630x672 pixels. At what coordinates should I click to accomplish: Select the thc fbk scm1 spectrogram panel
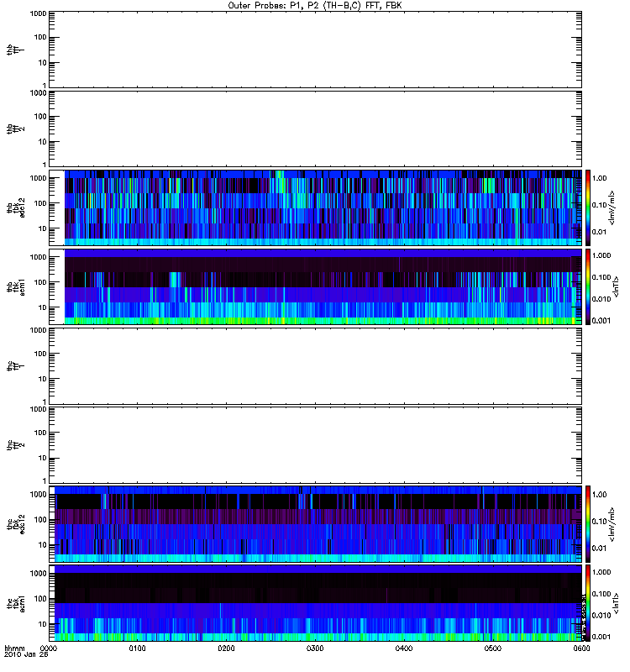[316, 603]
